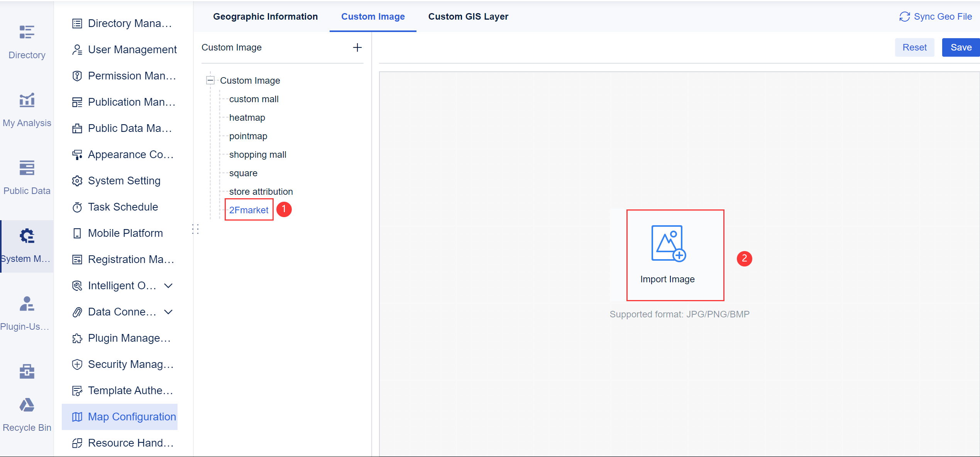
Task: Add a new Custom Image with the plus icon
Action: (357, 47)
